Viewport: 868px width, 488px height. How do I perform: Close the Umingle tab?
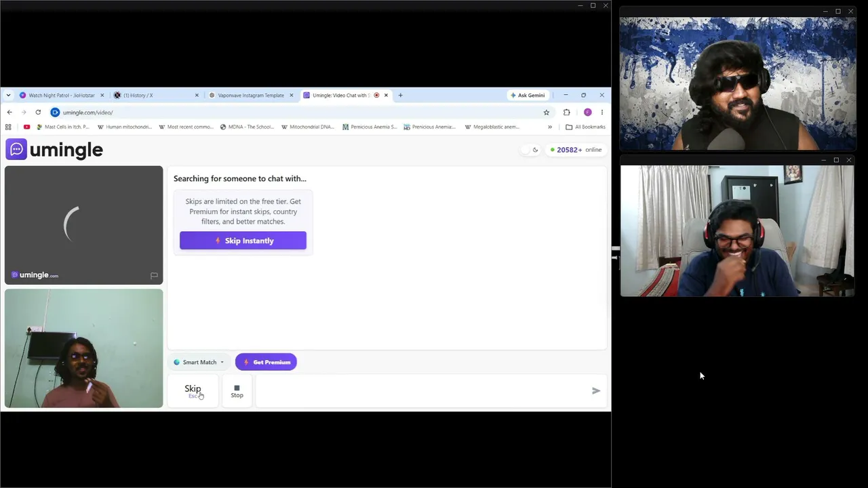point(386,96)
